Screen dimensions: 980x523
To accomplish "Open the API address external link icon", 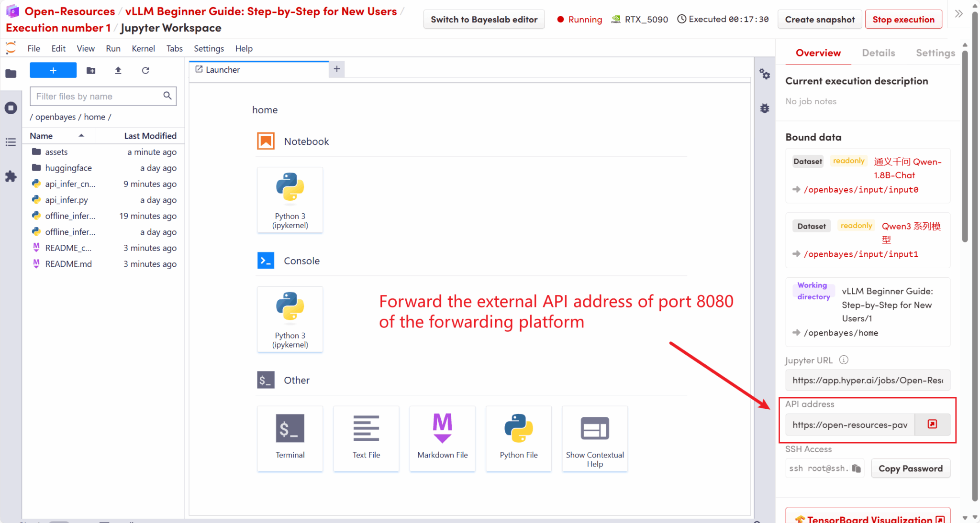I will click(x=932, y=425).
